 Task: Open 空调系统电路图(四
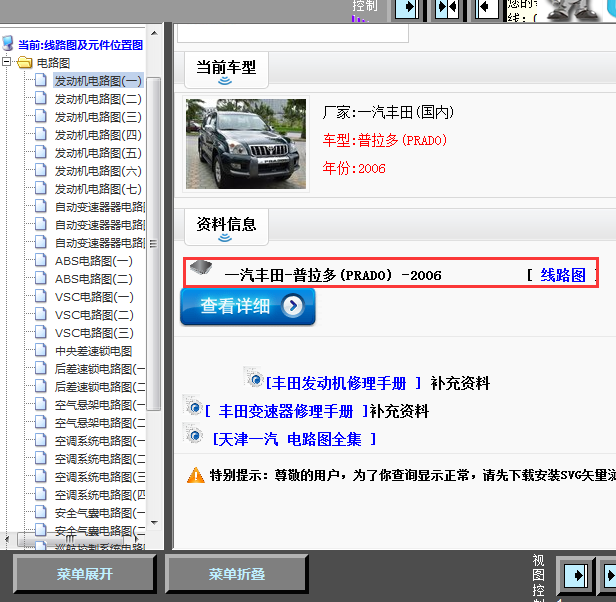tap(100, 496)
